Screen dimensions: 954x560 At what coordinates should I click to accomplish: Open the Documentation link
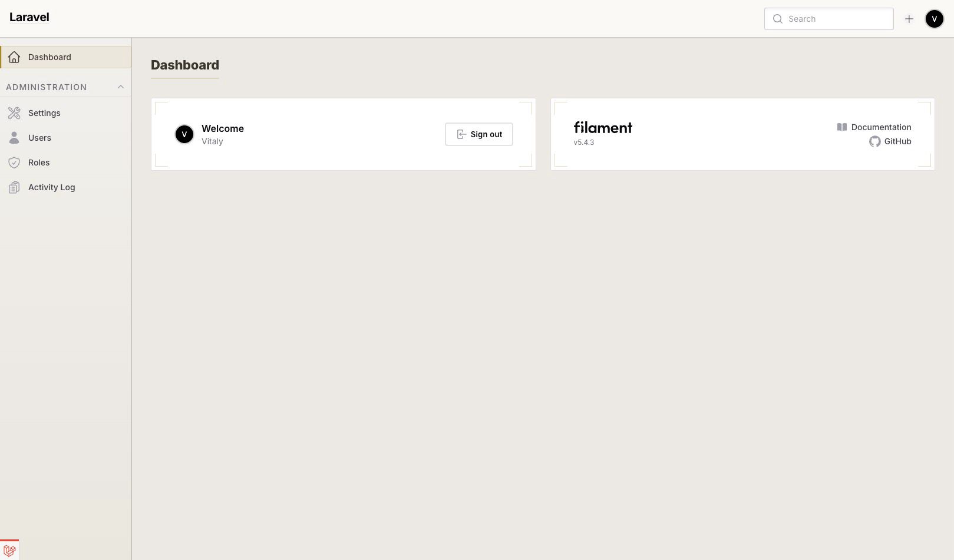pyautogui.click(x=874, y=127)
